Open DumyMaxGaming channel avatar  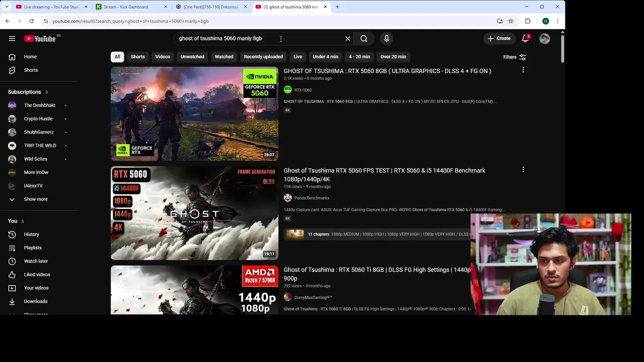[x=288, y=297]
